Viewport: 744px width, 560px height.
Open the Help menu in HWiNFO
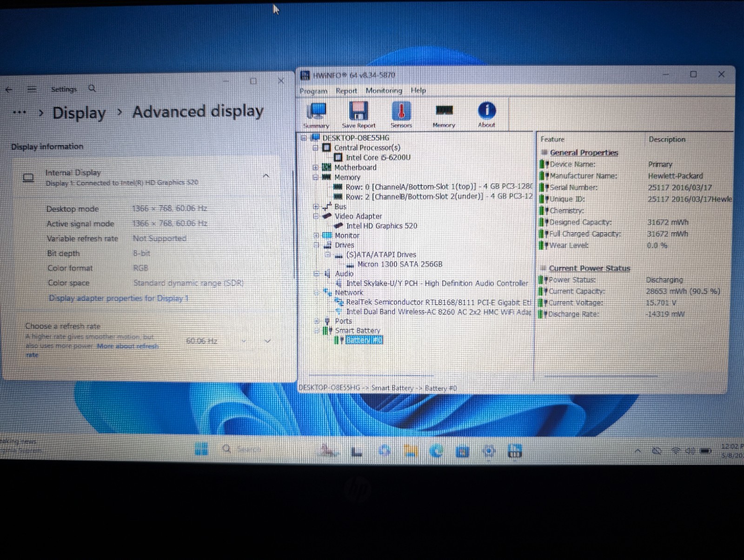click(x=418, y=90)
